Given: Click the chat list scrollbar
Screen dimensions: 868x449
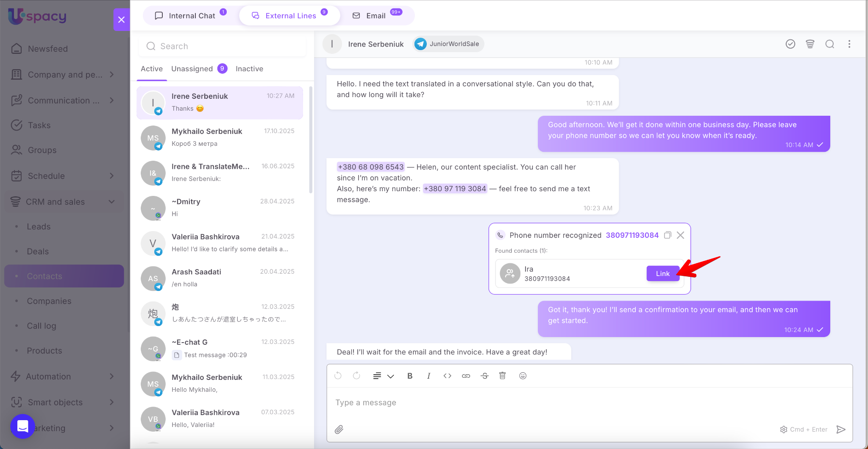Looking at the screenshot, I should 311,140.
